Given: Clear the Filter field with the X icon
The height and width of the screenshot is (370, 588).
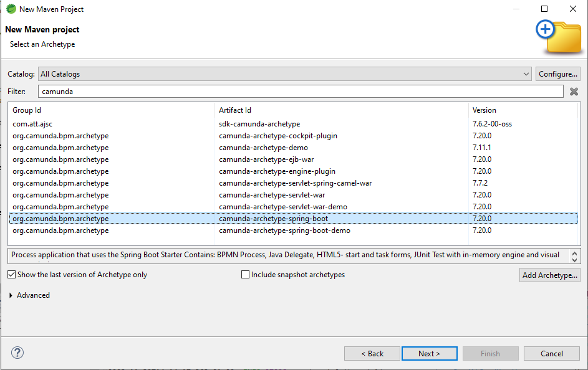Looking at the screenshot, I should click(574, 92).
